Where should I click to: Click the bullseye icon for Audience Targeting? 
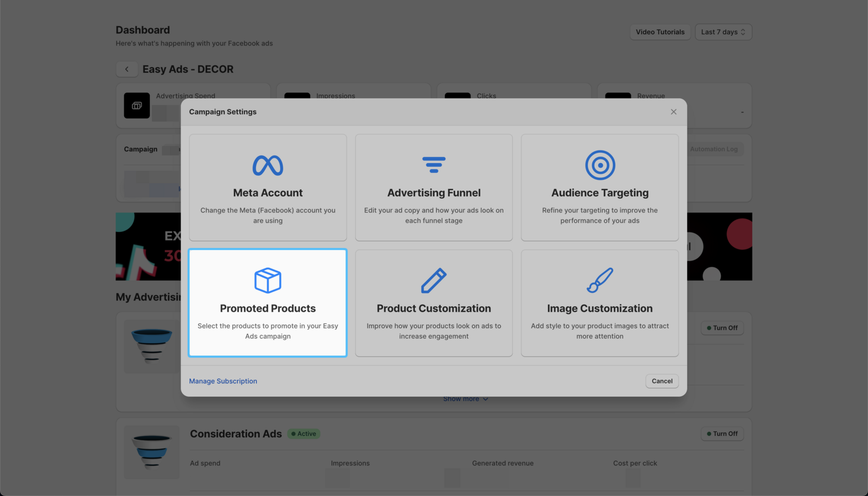pyautogui.click(x=599, y=164)
